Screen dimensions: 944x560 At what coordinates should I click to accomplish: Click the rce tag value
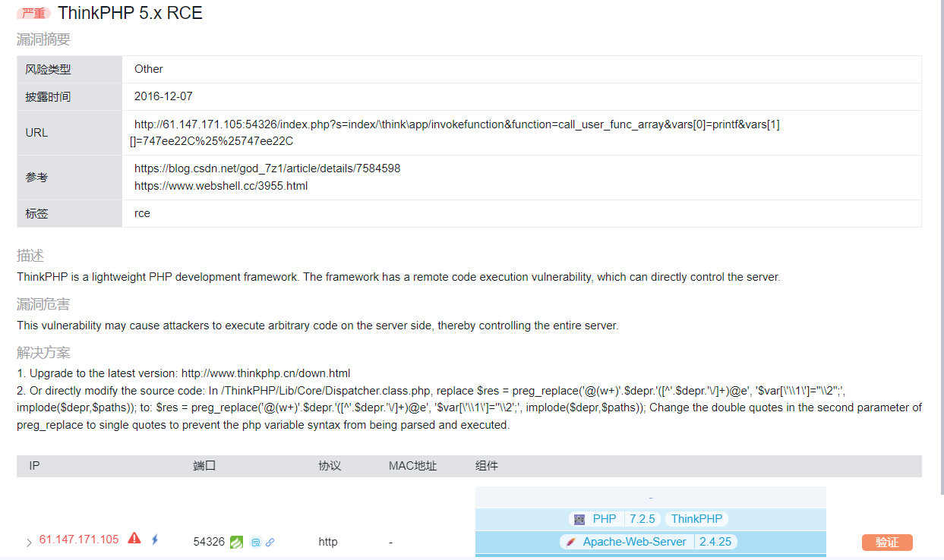click(142, 213)
